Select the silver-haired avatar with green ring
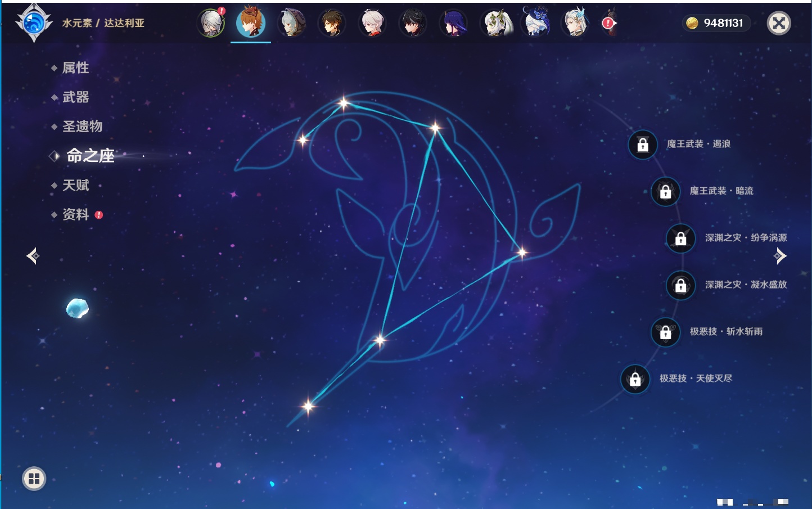This screenshot has width=812, height=509. coord(211,23)
